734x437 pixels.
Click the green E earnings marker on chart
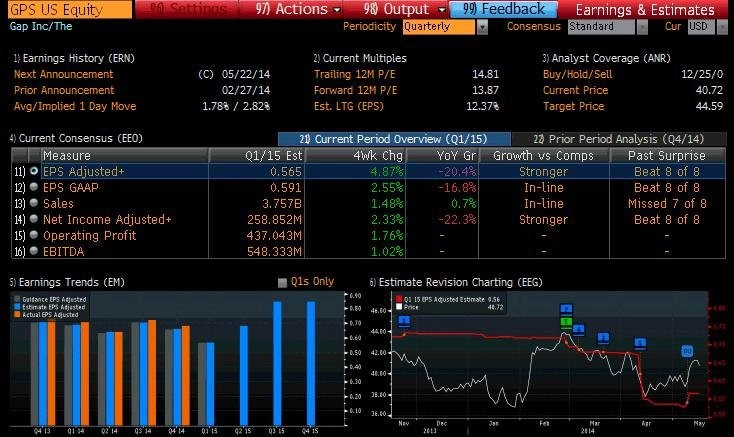click(x=566, y=322)
